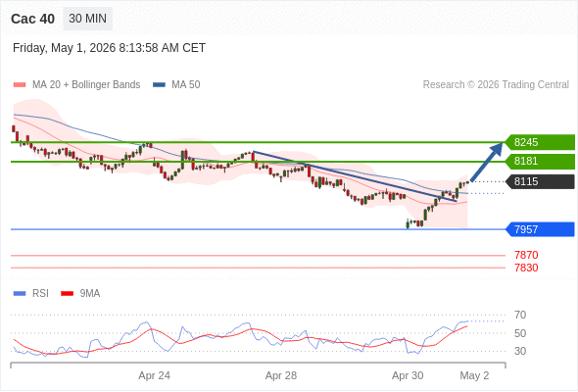Click the blue upward forecast arrow head
Image resolution: width=578 pixels, height=392 pixels.
pos(497,149)
